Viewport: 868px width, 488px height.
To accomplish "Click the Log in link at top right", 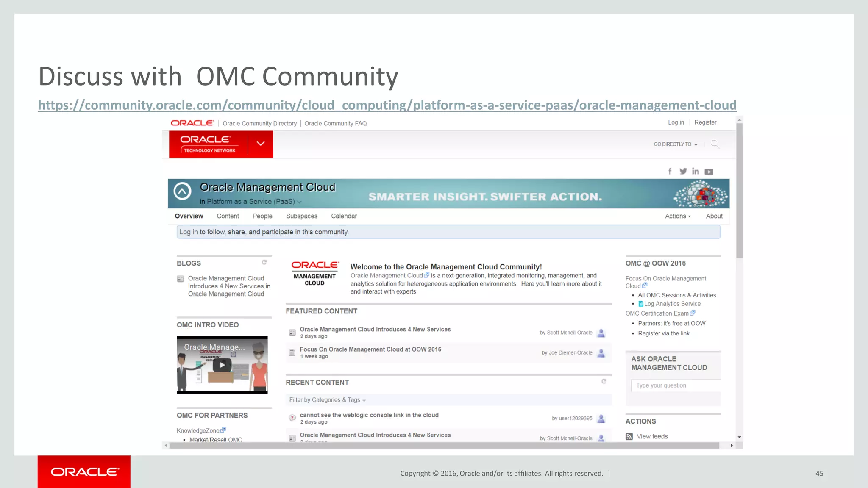I will click(676, 122).
